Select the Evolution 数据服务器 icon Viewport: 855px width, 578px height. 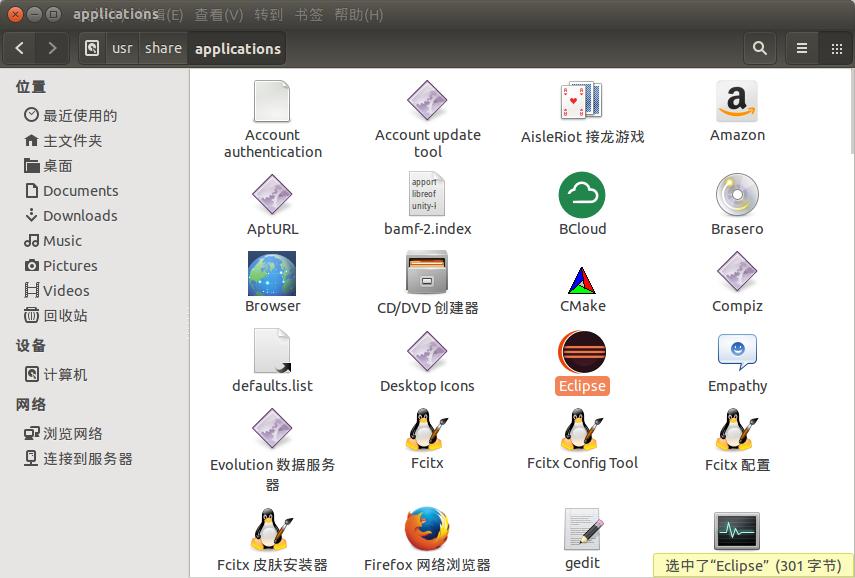click(x=272, y=429)
